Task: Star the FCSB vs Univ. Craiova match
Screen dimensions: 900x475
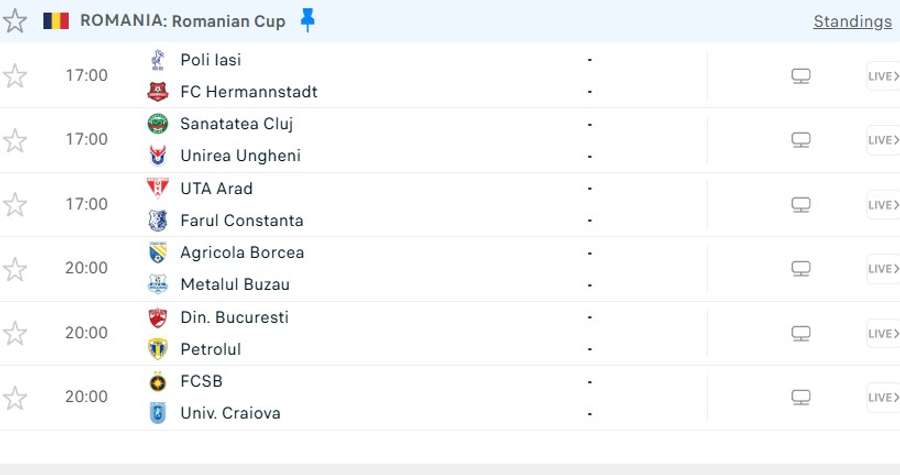Action: pyautogui.click(x=14, y=398)
